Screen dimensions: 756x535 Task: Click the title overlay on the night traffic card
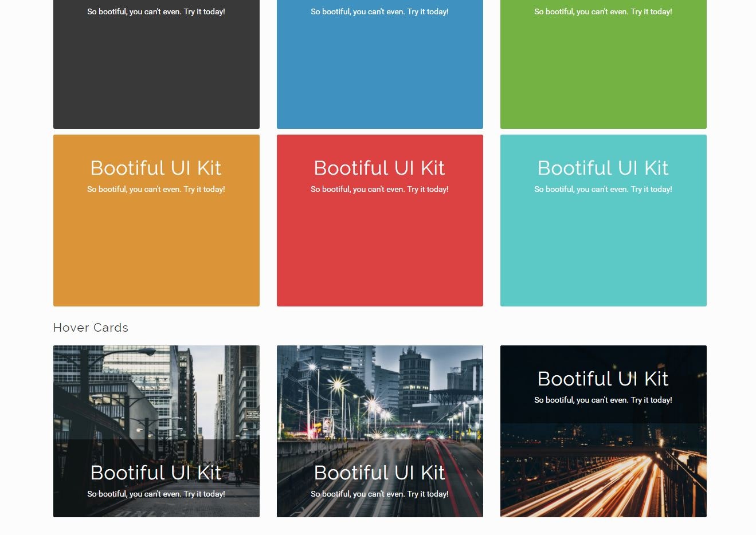[603, 379]
